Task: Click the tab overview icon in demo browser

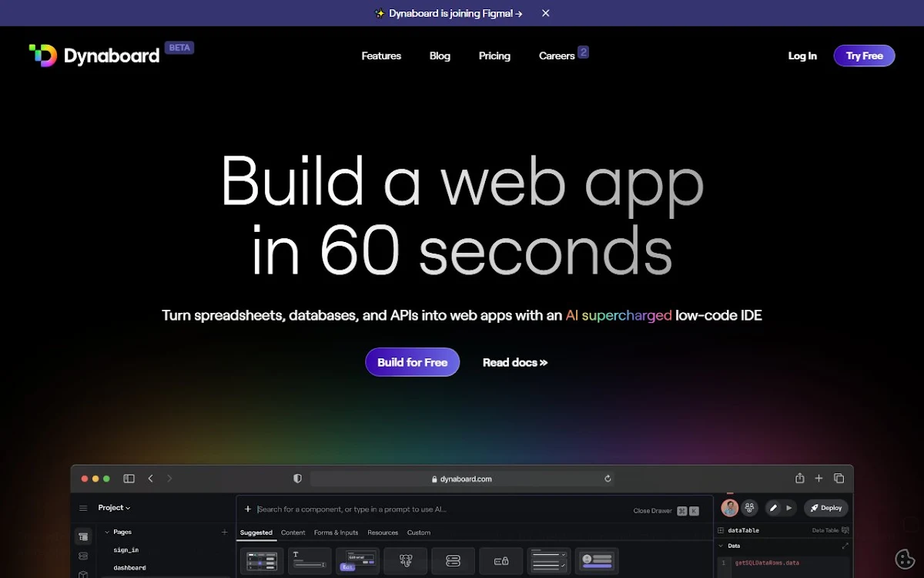Action: 839,479
